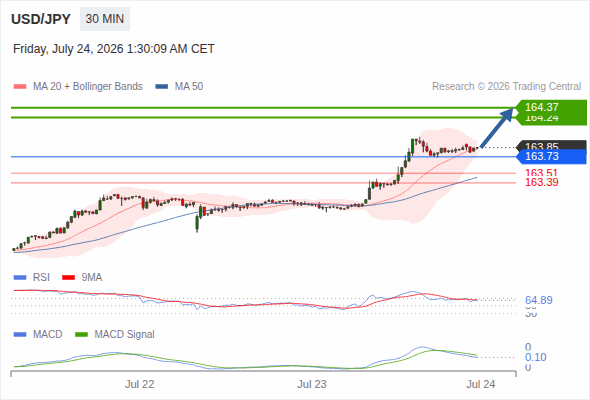590x400 pixels.
Task: Click the 30 MIN timeframe badge
Action: click(x=105, y=19)
